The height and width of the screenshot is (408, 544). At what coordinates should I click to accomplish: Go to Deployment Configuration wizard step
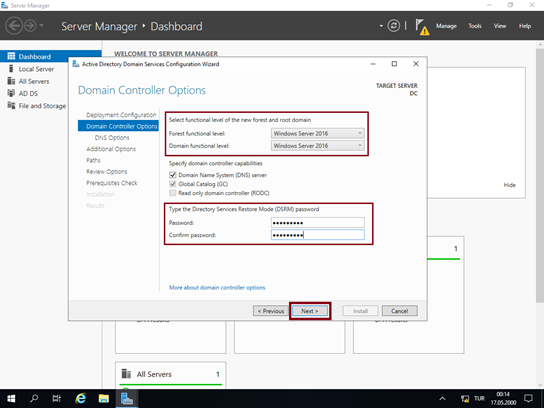click(x=121, y=115)
